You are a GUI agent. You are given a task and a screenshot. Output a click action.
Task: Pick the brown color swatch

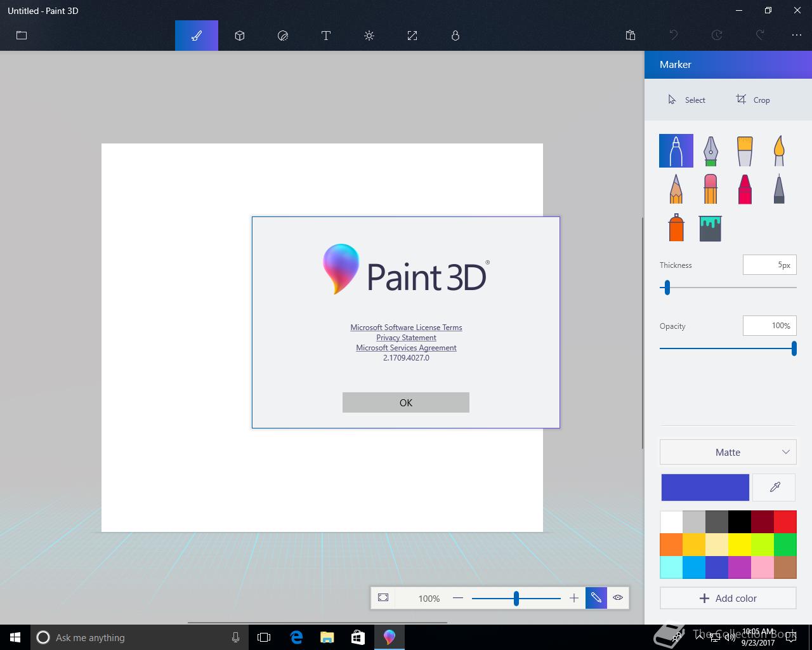(785, 567)
